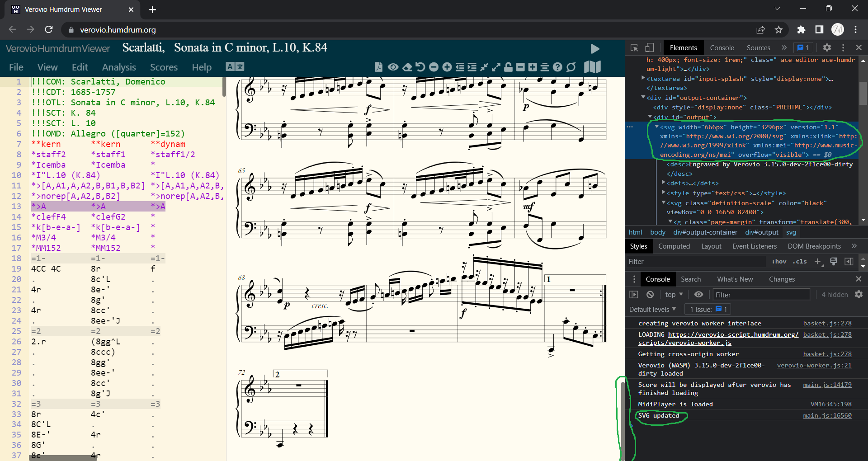The width and height of the screenshot is (868, 461).
Task: Open the main.js:14179 source link
Action: click(x=827, y=385)
